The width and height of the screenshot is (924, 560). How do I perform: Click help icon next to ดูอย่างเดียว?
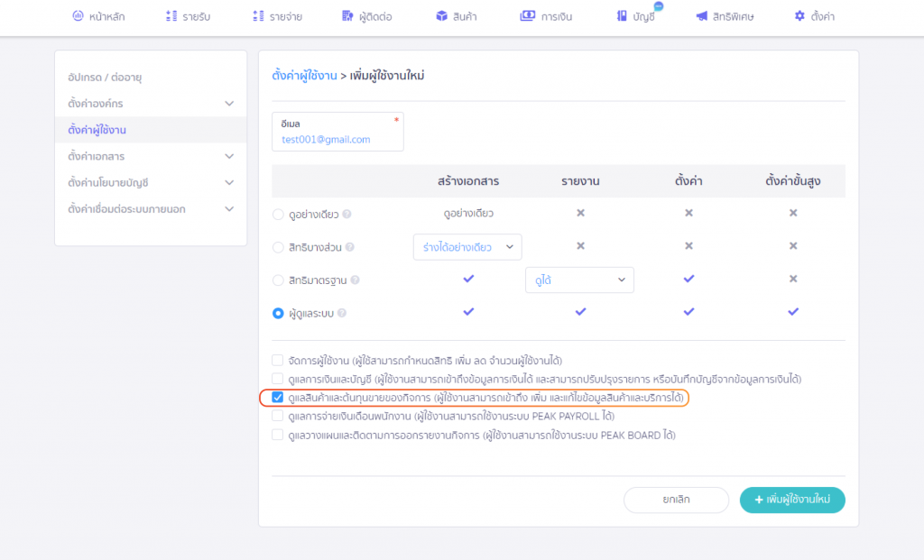pyautogui.click(x=347, y=214)
